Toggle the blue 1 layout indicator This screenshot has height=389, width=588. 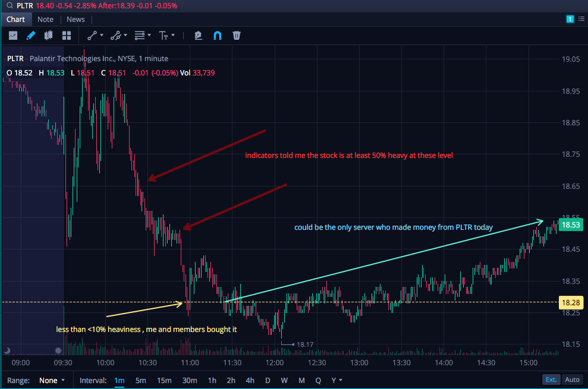pos(570,19)
